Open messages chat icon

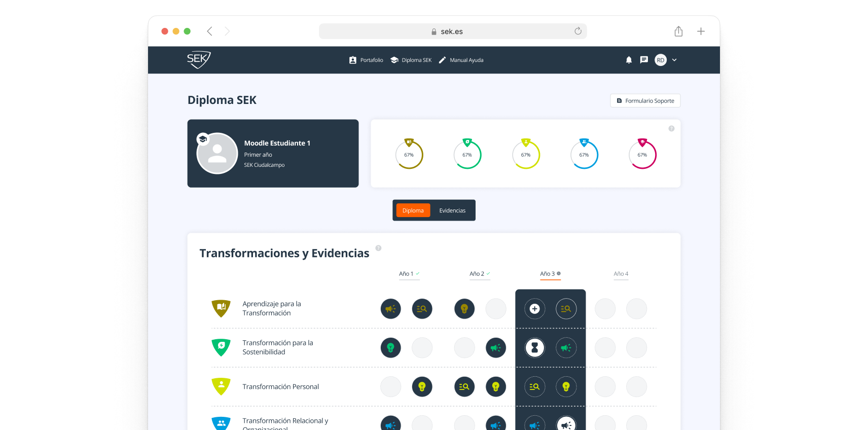[x=644, y=60]
